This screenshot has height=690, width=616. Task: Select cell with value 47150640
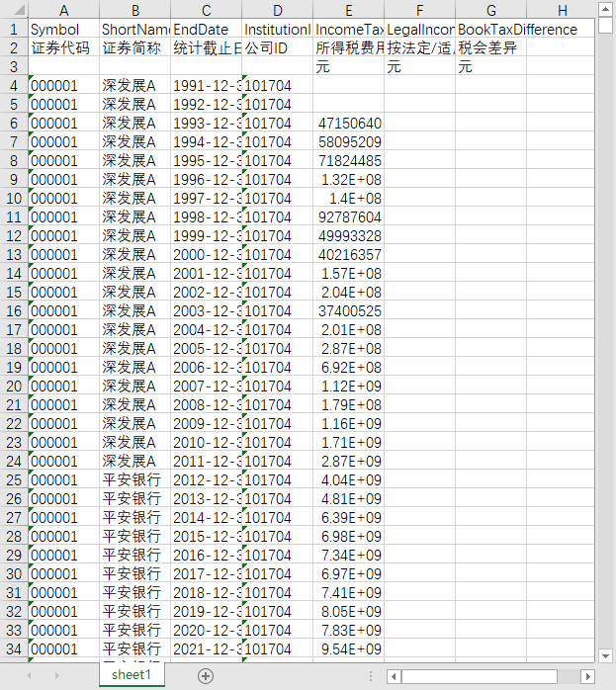coord(349,123)
